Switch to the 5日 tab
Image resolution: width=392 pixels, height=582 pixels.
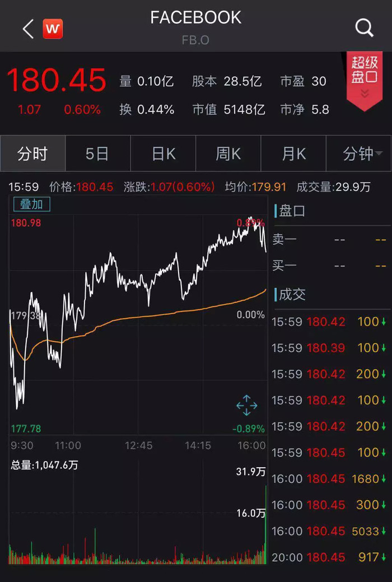click(x=98, y=153)
